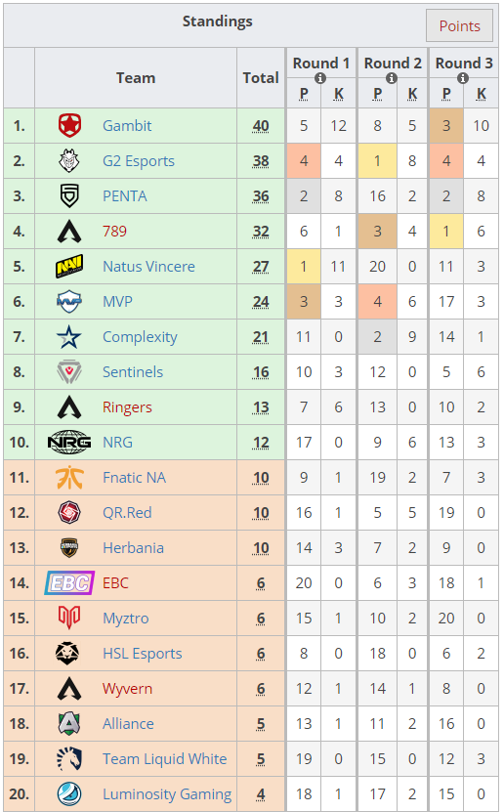The width and height of the screenshot is (504, 812).
Task: Click the EBC team logo
Action: click(x=69, y=583)
